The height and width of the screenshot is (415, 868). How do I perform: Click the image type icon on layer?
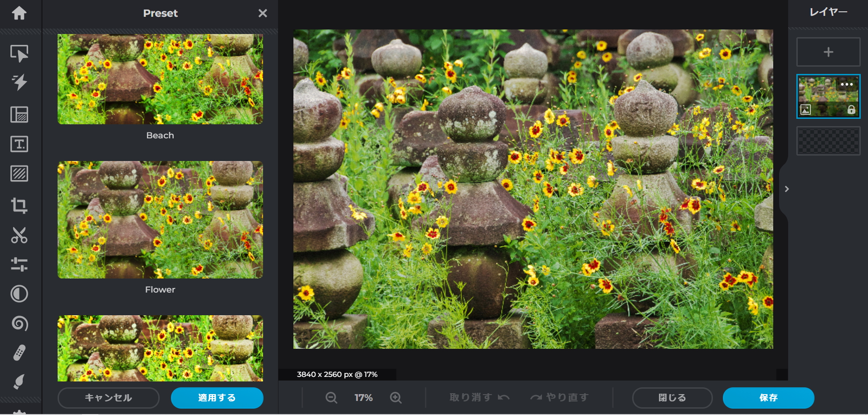(x=805, y=109)
